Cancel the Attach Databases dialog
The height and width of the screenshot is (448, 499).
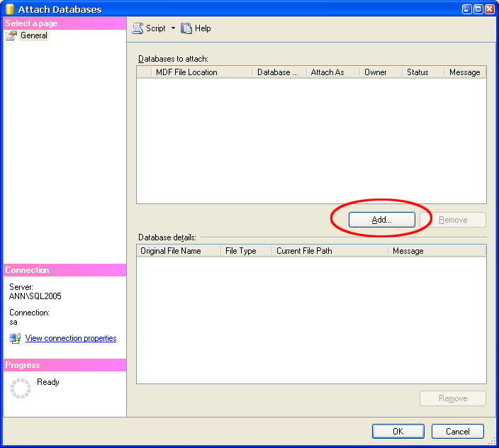pyautogui.click(x=457, y=431)
